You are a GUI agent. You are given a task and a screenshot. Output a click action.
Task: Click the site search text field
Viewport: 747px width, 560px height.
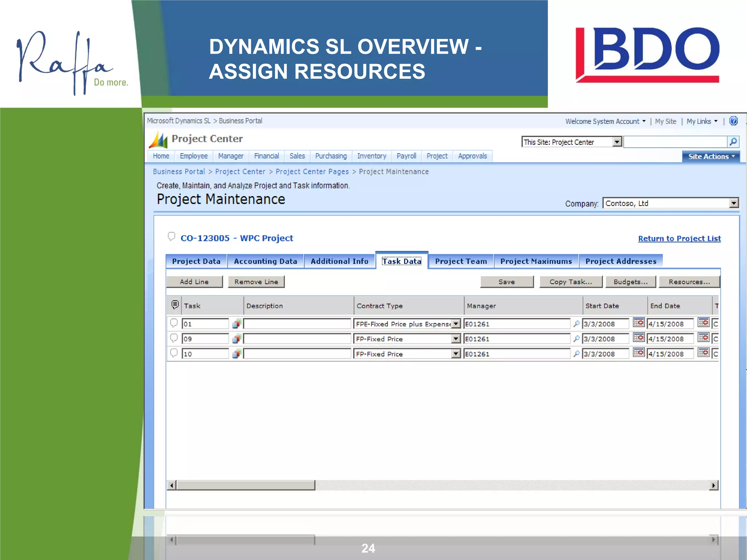pyautogui.click(x=676, y=142)
